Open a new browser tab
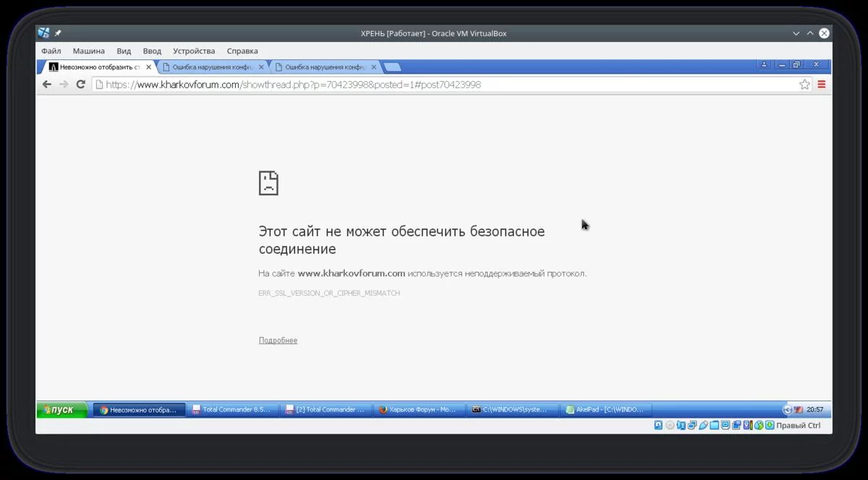The image size is (868, 480). 392,67
